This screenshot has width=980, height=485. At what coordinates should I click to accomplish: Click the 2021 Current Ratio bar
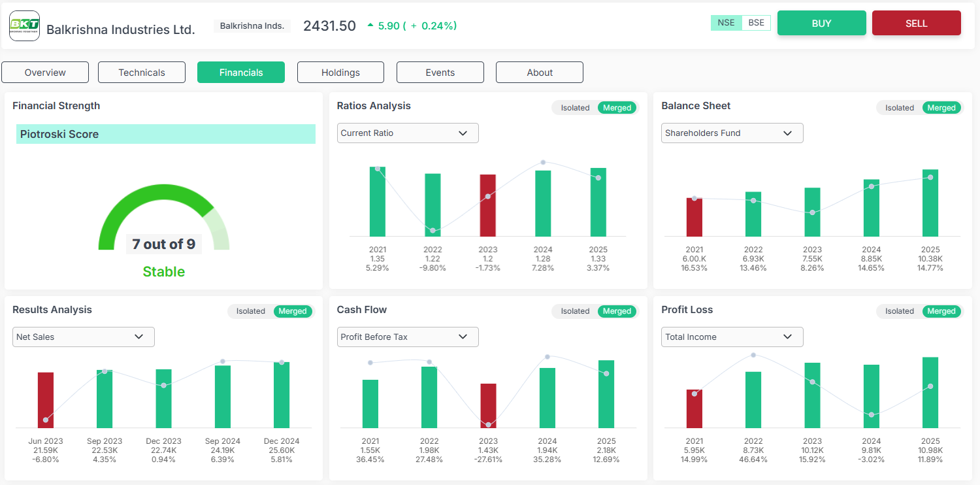tap(378, 201)
